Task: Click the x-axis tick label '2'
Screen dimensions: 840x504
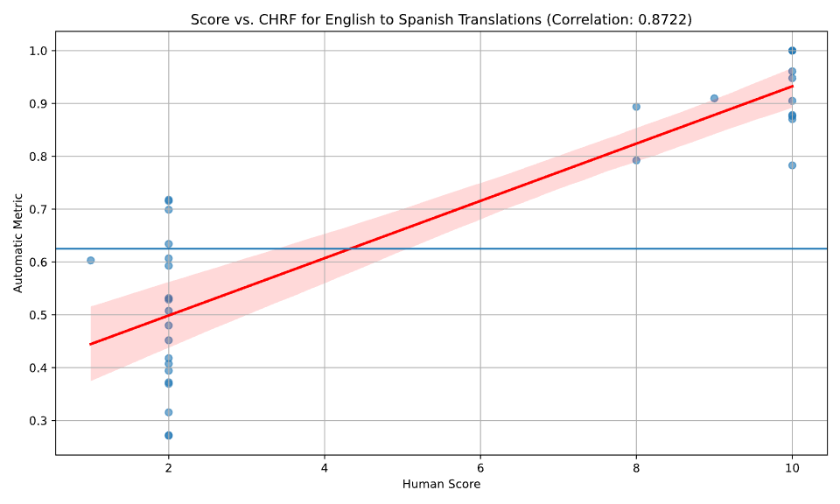Action: click(x=168, y=468)
